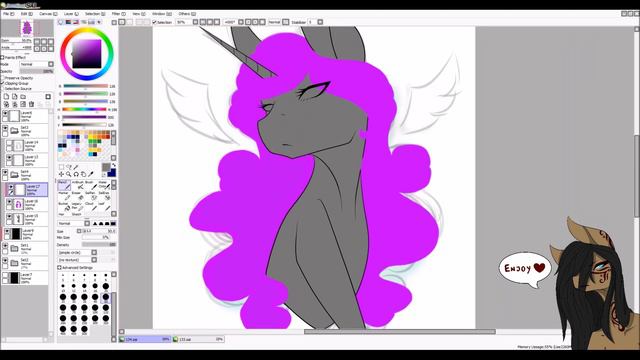Select the Magic Wand tool
Viewport: 640px width, 360px height.
76,167
